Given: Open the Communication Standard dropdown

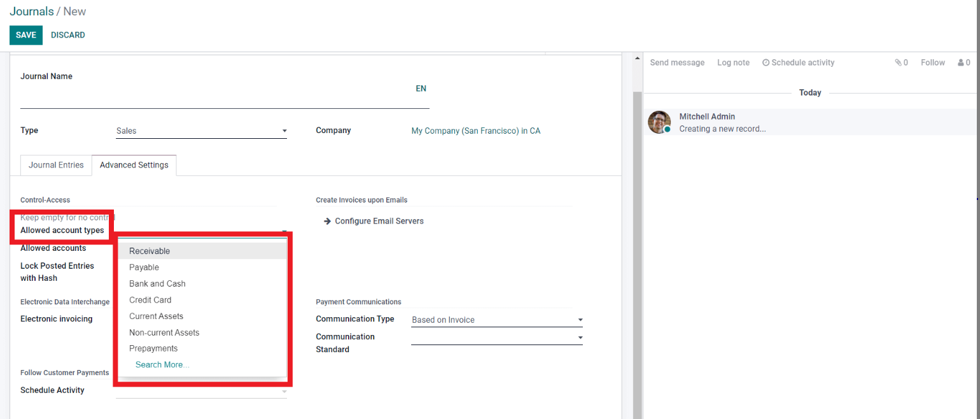Looking at the screenshot, I should (496, 337).
